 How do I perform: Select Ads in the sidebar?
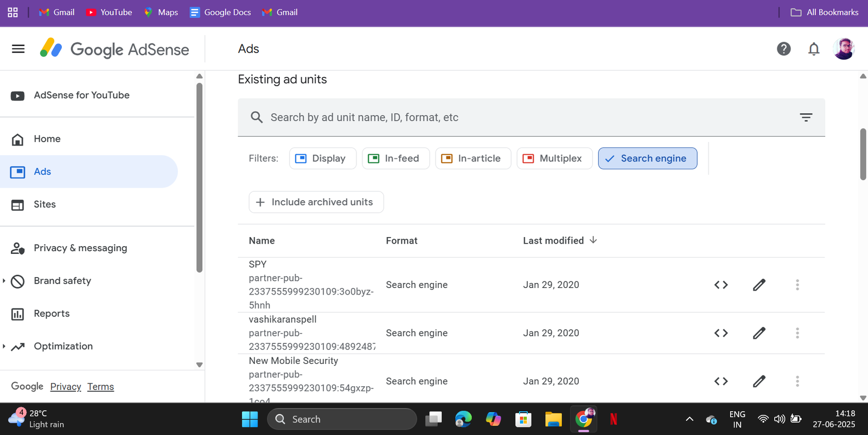[x=89, y=172]
